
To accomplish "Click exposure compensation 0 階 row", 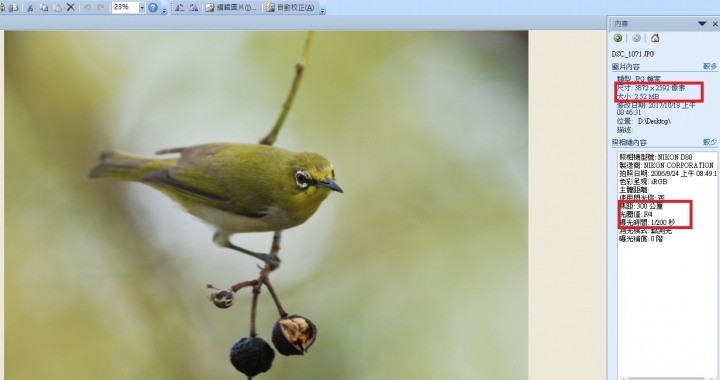I will click(641, 239).
